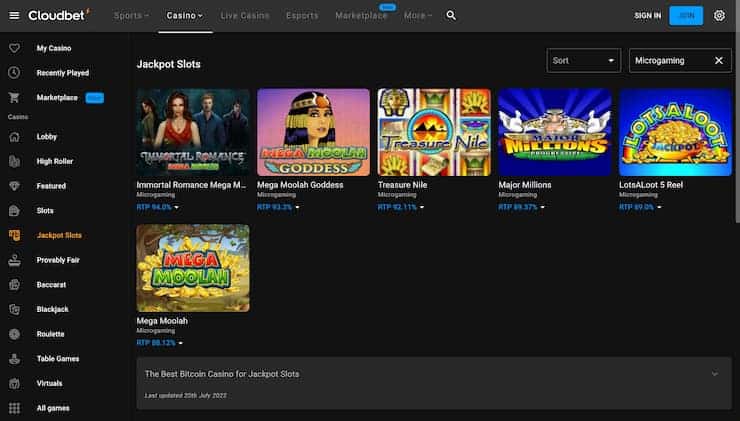The image size is (740, 421).
Task: Open the Sort dropdown
Action: pyautogui.click(x=584, y=60)
